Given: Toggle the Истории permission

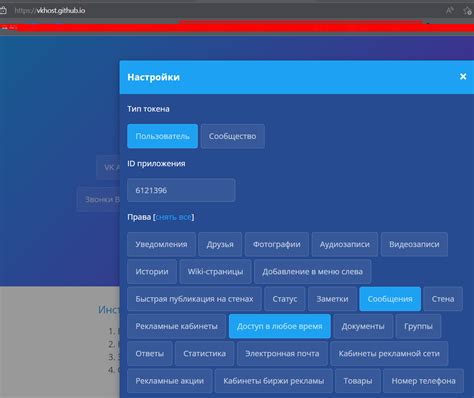Looking at the screenshot, I should [x=152, y=272].
